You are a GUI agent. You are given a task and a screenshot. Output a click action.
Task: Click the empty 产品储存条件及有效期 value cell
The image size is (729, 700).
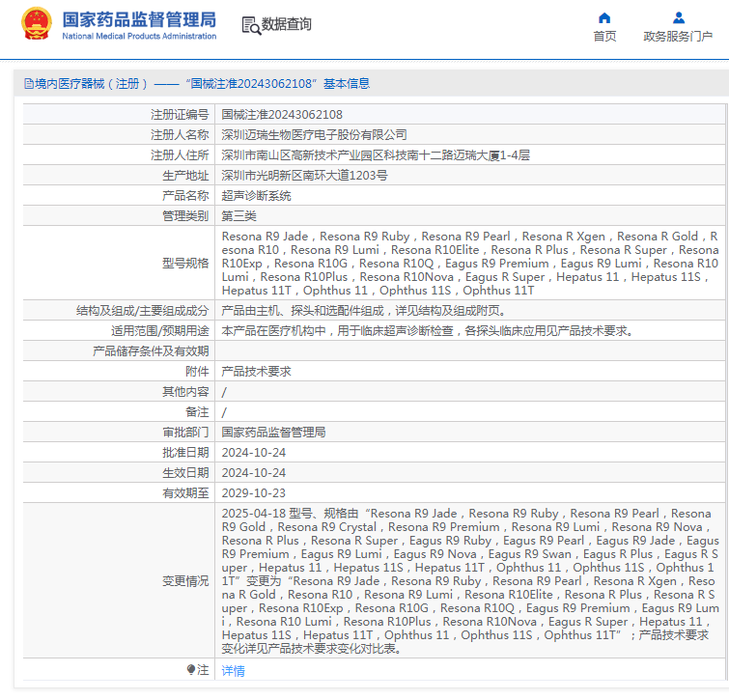(x=470, y=350)
